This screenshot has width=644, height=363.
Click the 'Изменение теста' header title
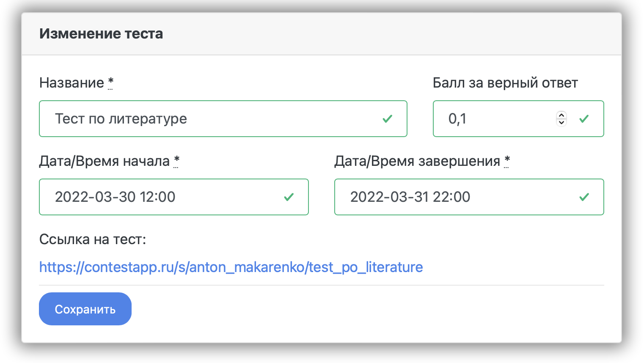[x=101, y=34]
